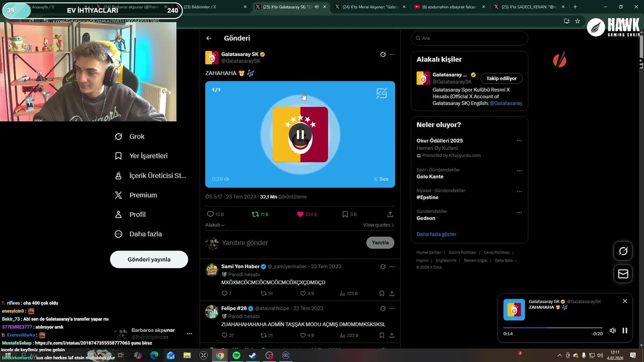Click the Gönderi yayınla button
The image size is (644, 362).
click(x=149, y=259)
